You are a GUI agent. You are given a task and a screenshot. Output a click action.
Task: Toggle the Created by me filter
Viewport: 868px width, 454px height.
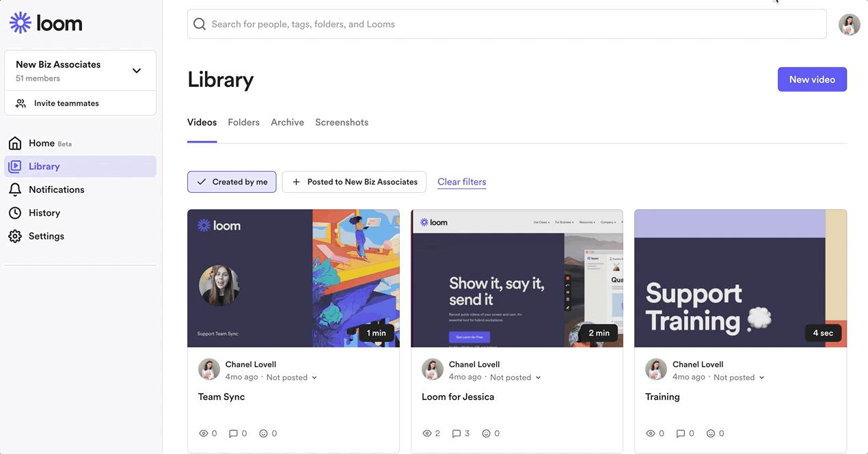232,182
